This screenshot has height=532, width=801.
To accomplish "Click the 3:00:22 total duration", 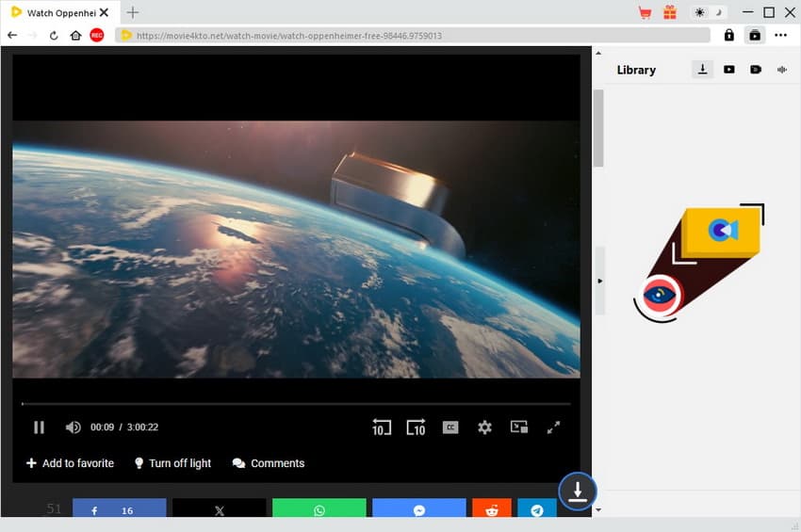I will click(x=142, y=427).
